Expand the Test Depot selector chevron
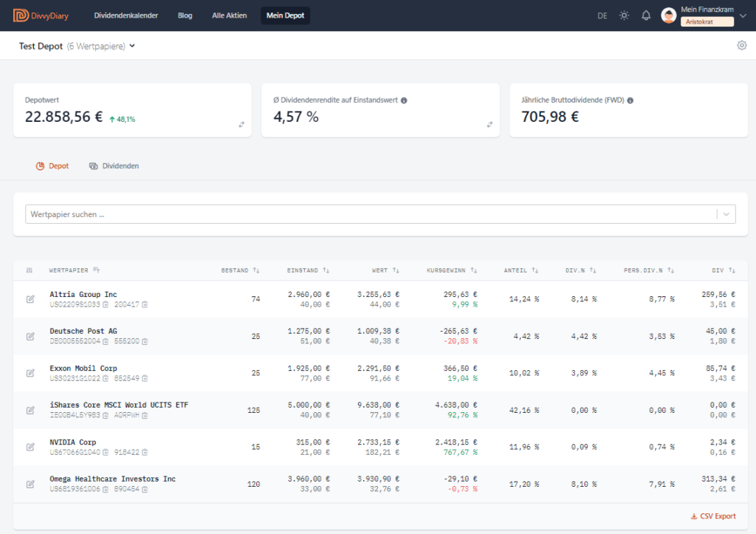This screenshot has width=756, height=534. (132, 46)
